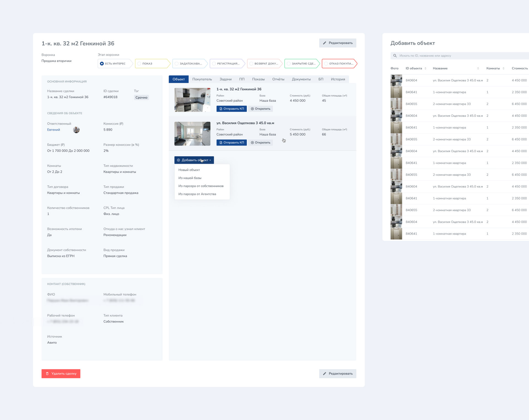
Task: Click the Срочно tag label
Action: point(141,98)
